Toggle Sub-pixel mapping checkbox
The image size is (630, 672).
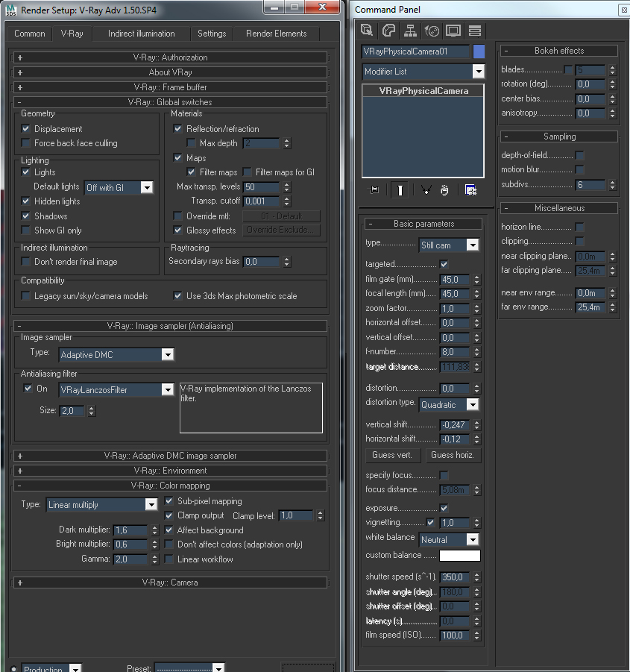click(168, 501)
